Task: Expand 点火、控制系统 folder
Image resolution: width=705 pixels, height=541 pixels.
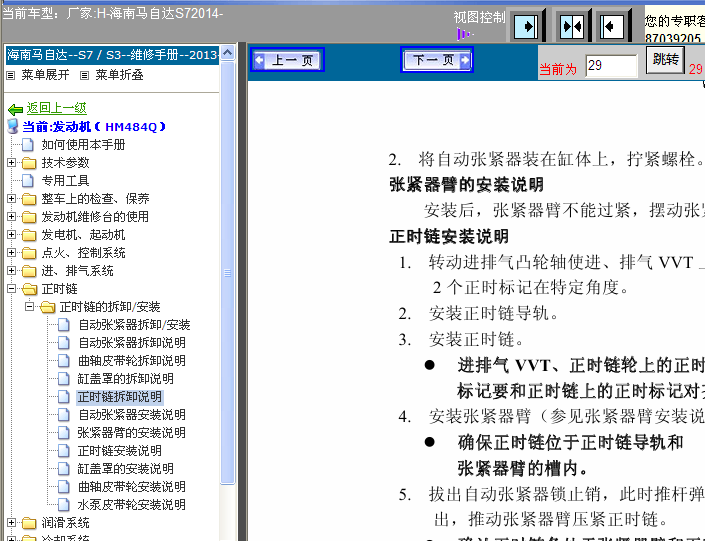Action: (x=12, y=252)
